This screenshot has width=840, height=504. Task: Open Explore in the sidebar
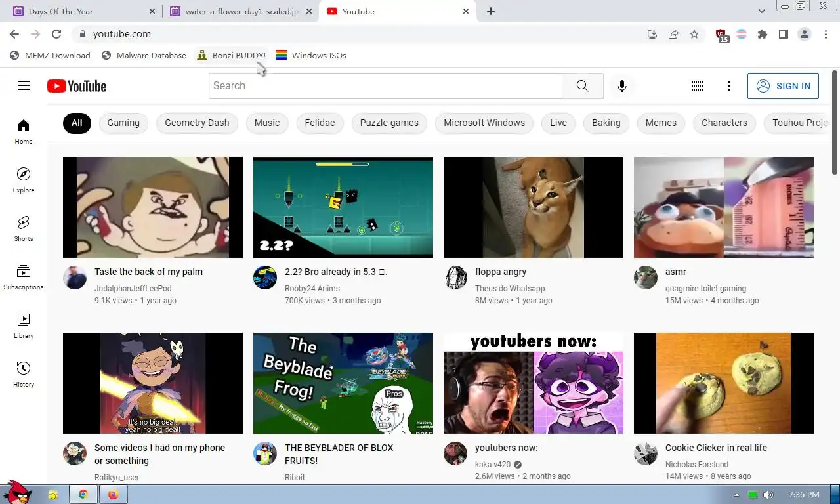coord(24,180)
